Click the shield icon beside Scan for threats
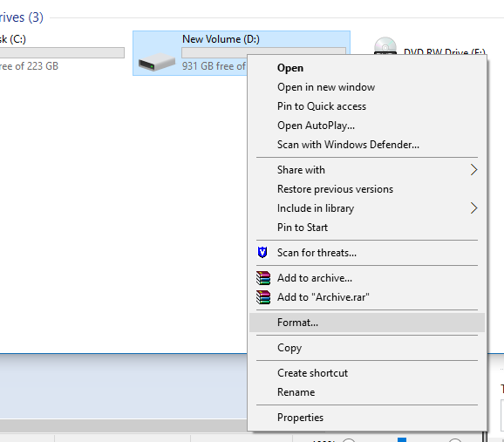 pyautogui.click(x=262, y=253)
